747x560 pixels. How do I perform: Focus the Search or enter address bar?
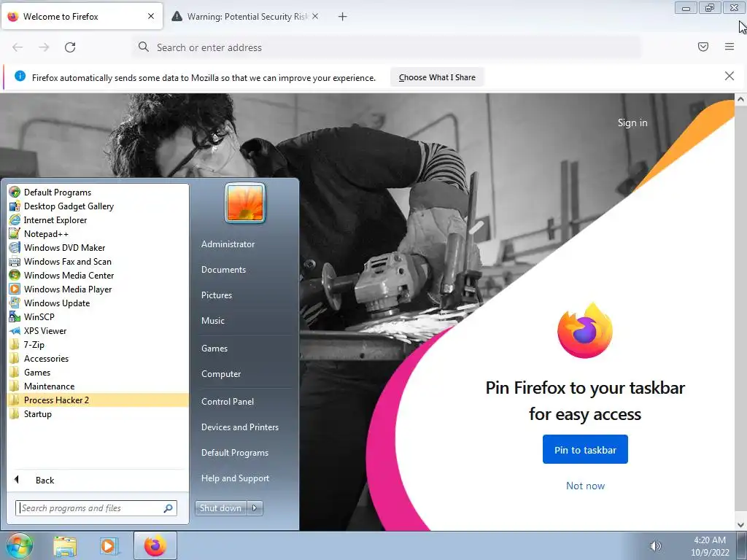(386, 47)
